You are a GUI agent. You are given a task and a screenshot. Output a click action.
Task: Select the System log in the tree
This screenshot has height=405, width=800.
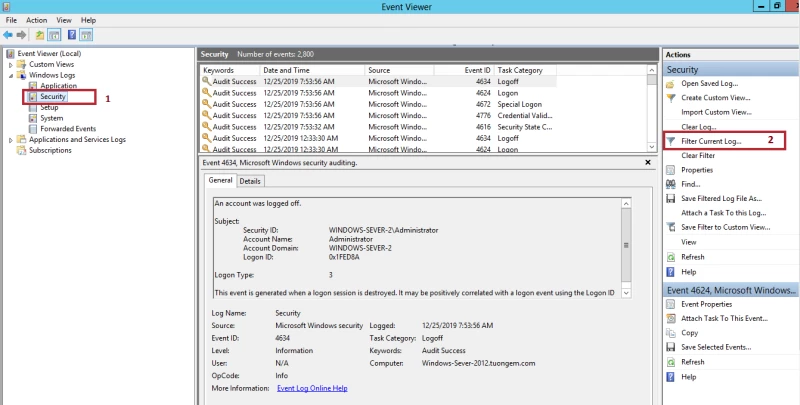click(52, 118)
